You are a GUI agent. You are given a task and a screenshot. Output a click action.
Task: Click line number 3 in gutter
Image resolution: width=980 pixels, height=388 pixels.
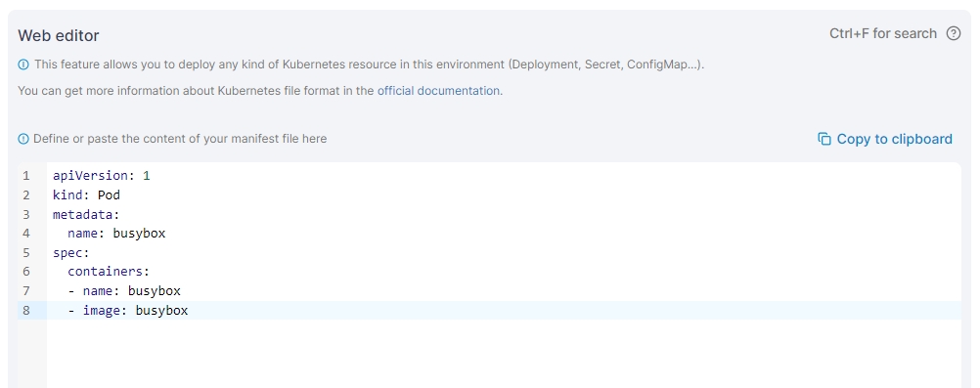(x=26, y=214)
